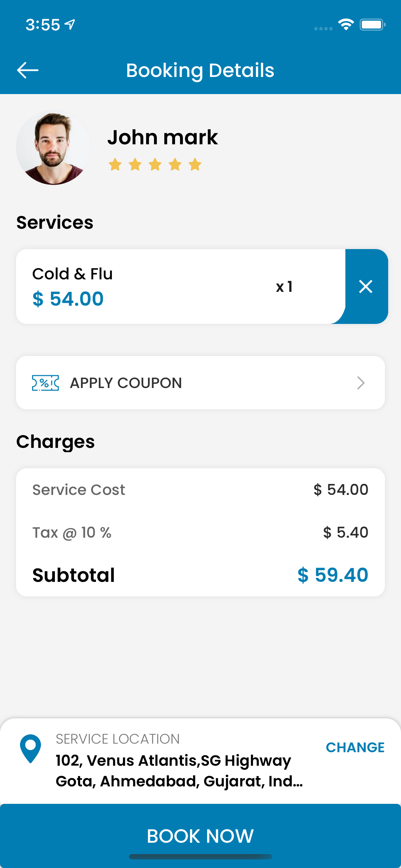
Task: Open Apply Coupon chevron arrow
Action: click(361, 383)
